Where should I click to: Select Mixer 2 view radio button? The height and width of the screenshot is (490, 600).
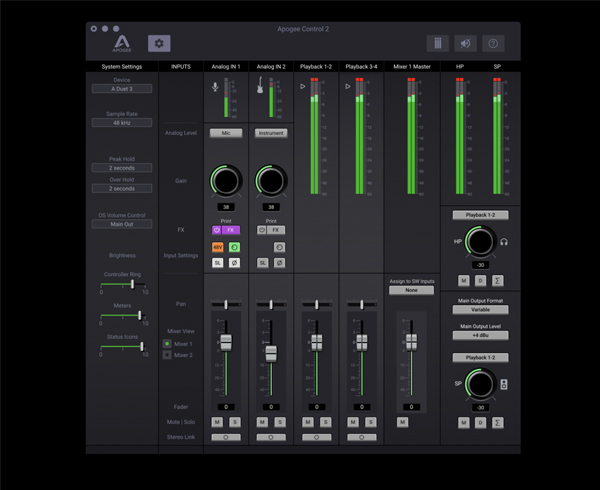tap(167, 355)
